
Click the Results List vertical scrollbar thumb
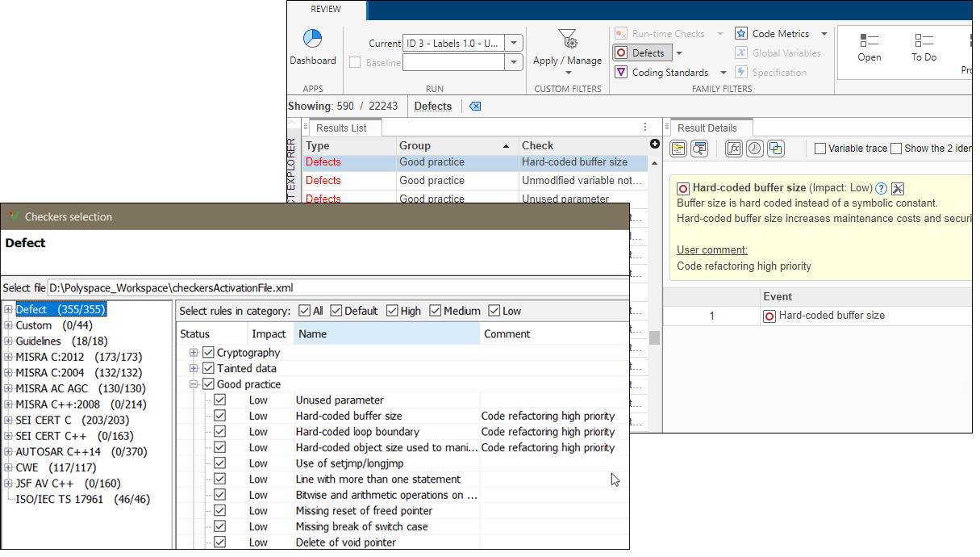point(654,337)
